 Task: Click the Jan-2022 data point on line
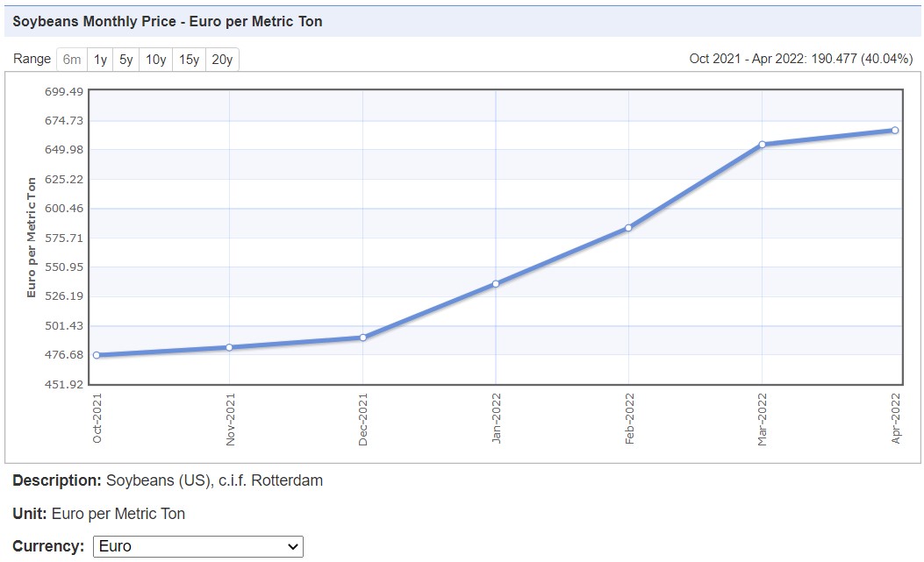click(496, 283)
